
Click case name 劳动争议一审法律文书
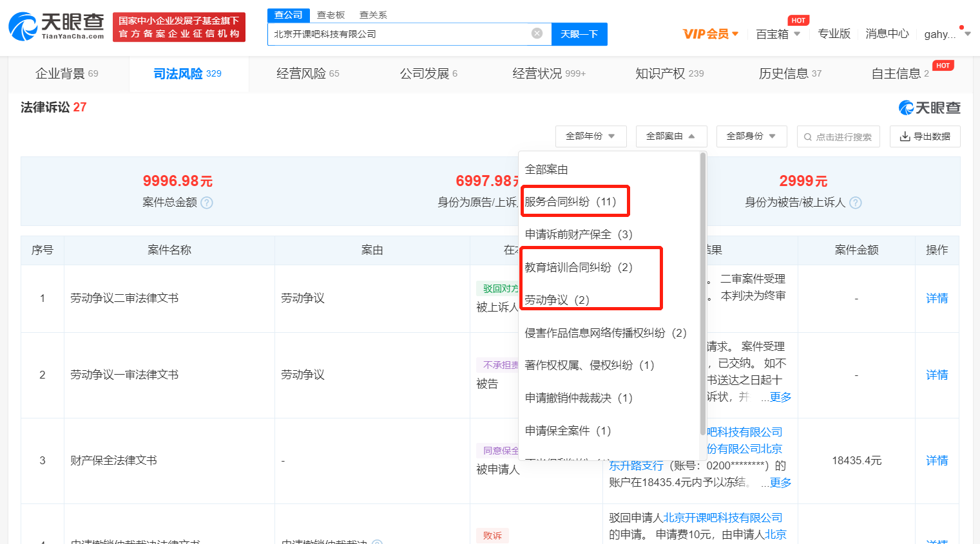coord(124,375)
